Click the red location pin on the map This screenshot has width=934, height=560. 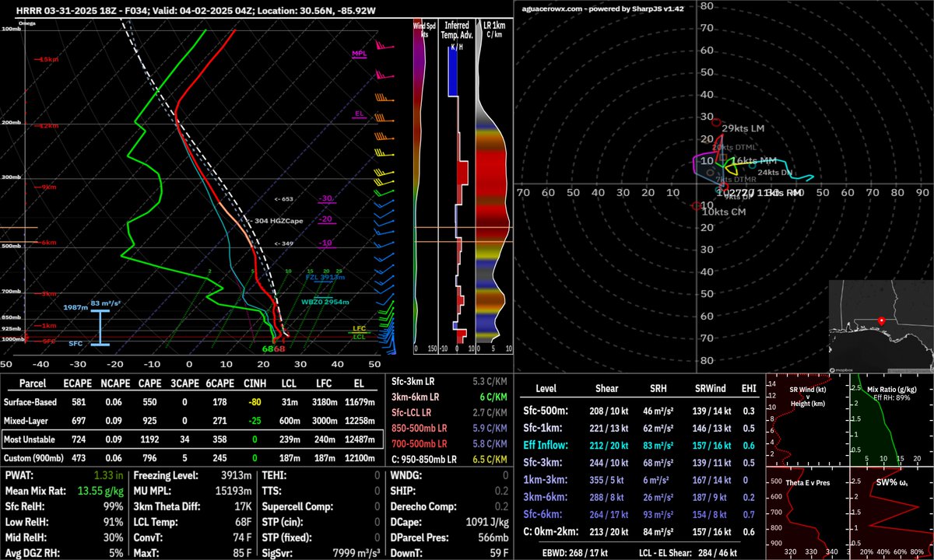[x=881, y=320]
